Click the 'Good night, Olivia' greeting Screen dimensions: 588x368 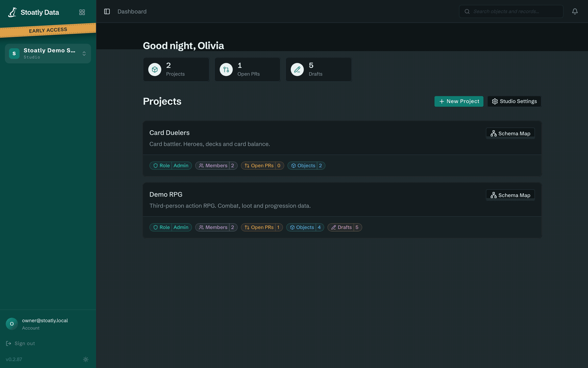click(184, 46)
